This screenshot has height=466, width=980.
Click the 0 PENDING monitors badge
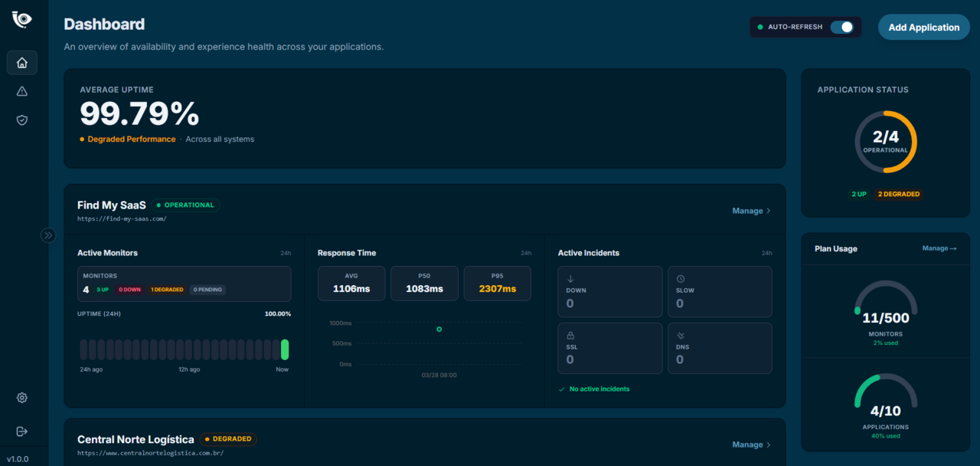[x=207, y=290]
